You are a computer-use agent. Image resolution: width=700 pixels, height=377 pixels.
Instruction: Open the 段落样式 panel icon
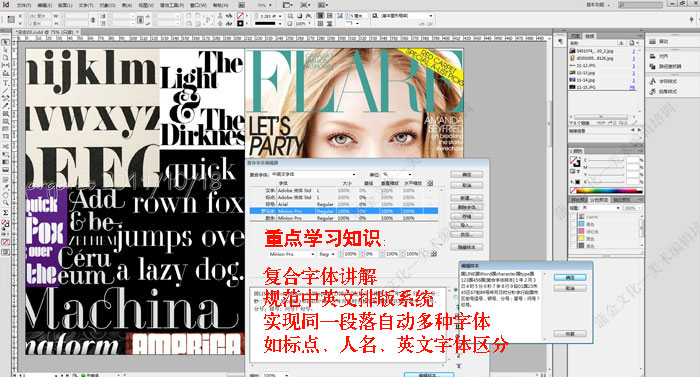(663, 92)
